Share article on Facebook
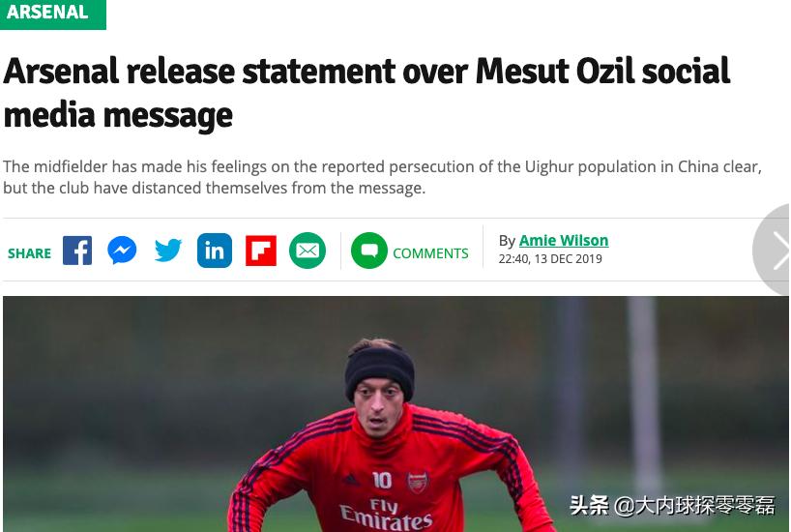Image resolution: width=791 pixels, height=532 pixels. 77,251
